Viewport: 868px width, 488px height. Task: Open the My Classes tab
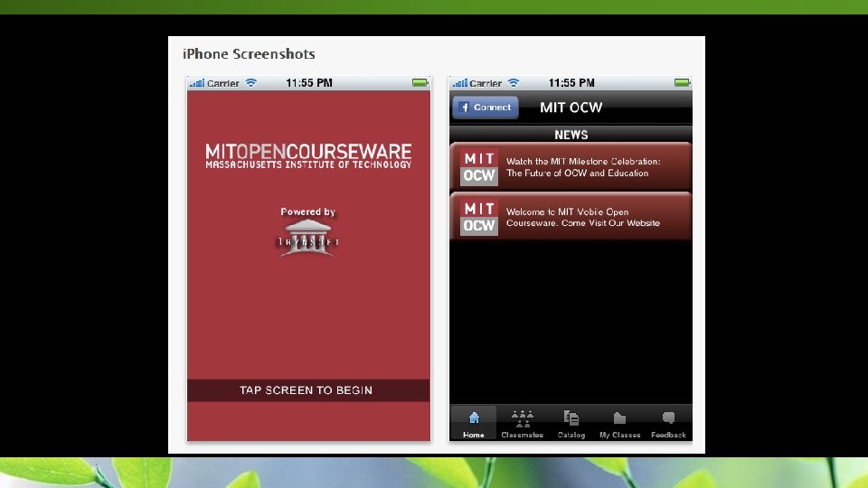[x=619, y=424]
